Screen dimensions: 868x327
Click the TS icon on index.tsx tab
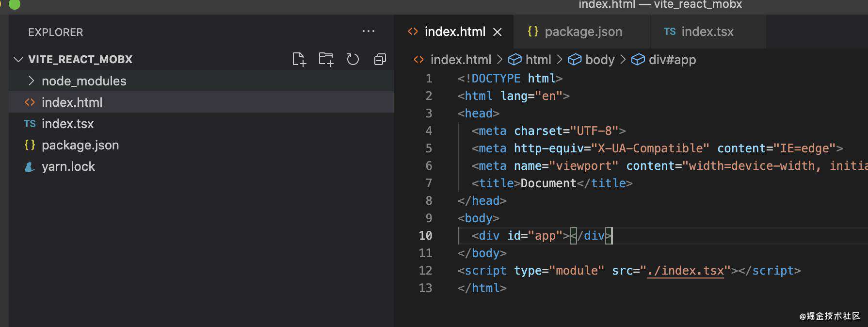[x=670, y=32]
